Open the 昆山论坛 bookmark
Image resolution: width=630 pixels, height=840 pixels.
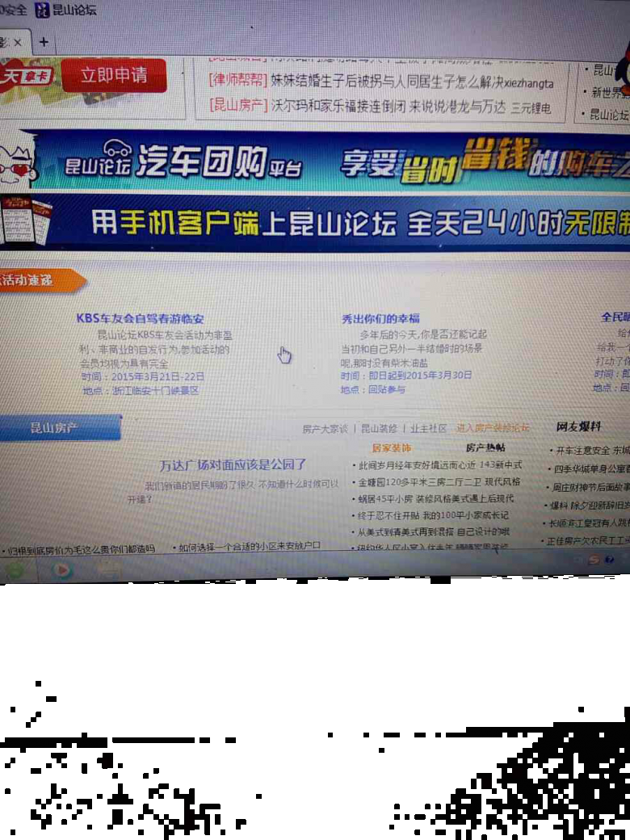coord(66,10)
